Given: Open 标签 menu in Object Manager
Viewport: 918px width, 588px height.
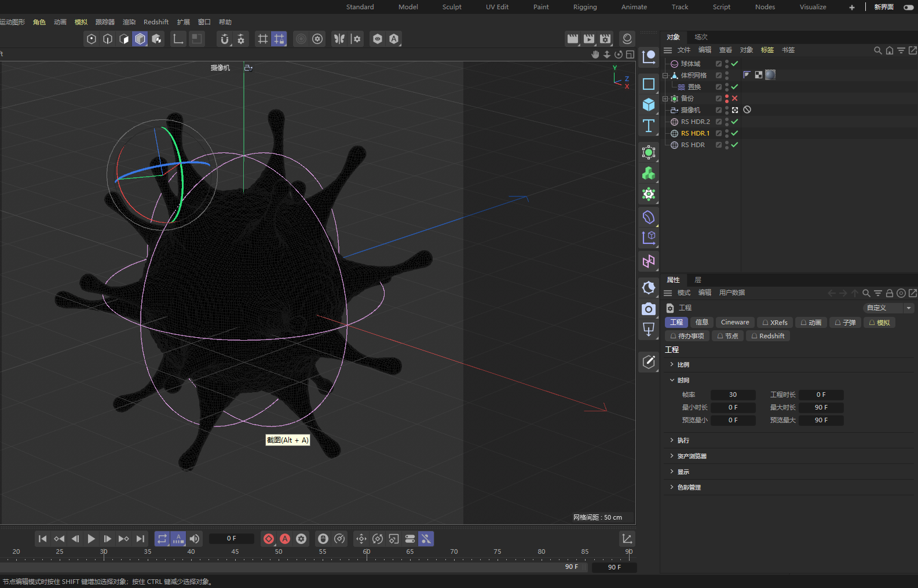Looking at the screenshot, I should point(767,50).
